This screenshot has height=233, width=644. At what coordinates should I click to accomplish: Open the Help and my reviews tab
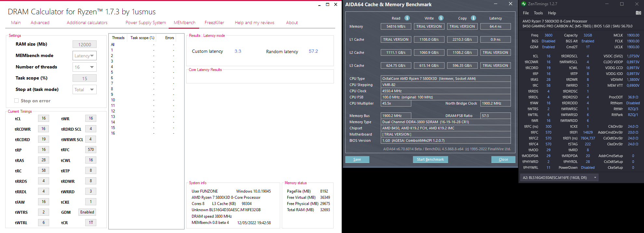[x=254, y=22]
